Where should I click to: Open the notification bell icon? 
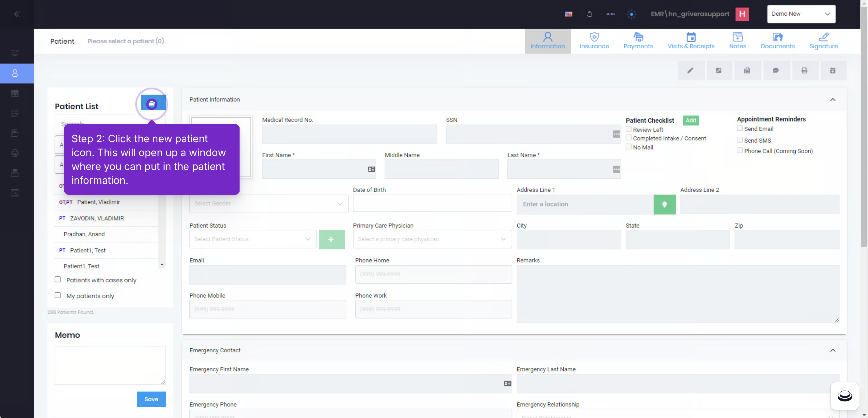(589, 14)
